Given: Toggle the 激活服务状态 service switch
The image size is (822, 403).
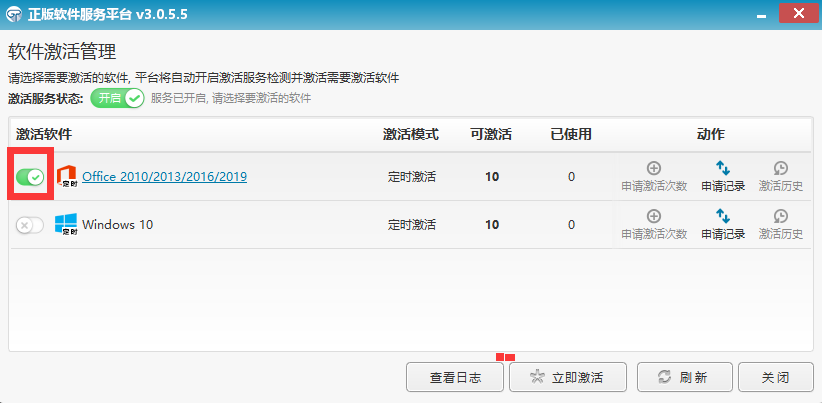Looking at the screenshot, I should (117, 98).
